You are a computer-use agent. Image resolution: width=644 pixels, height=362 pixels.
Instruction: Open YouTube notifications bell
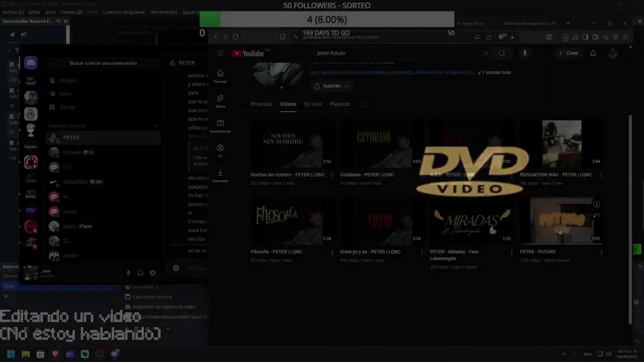(593, 53)
